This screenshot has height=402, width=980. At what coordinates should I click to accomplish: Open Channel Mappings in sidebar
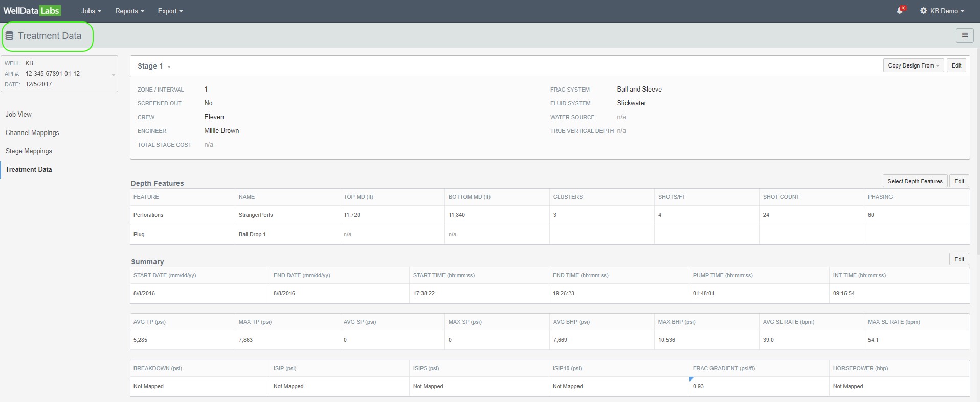pos(32,133)
